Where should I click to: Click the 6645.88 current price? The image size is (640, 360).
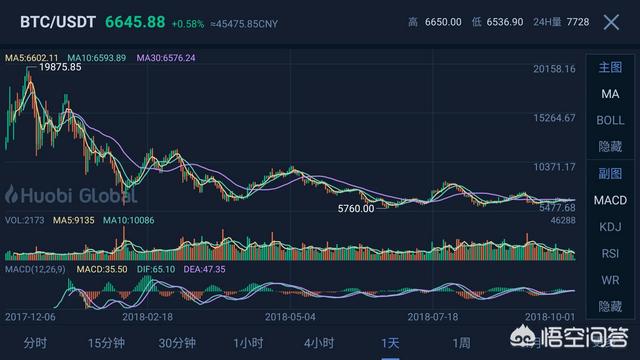pos(135,22)
